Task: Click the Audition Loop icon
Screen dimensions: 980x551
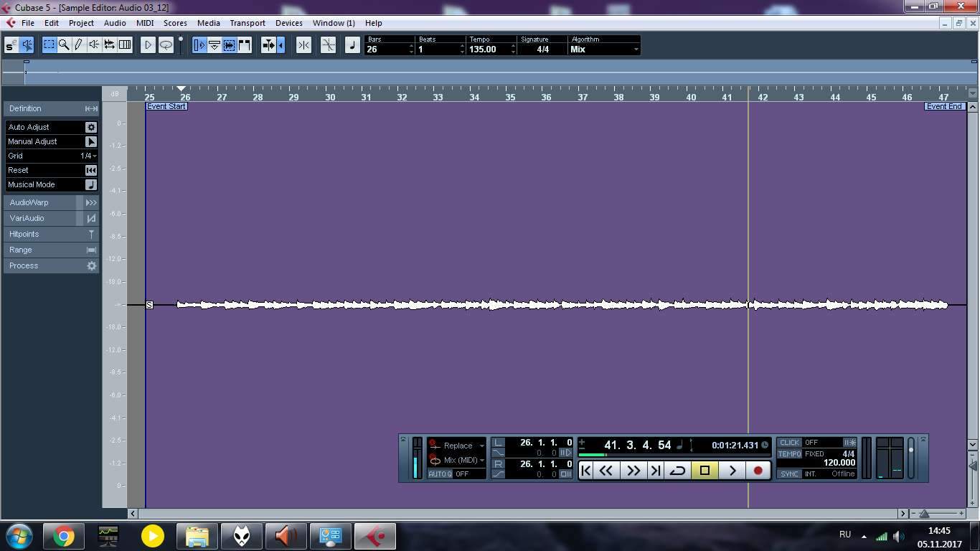Action: [166, 45]
